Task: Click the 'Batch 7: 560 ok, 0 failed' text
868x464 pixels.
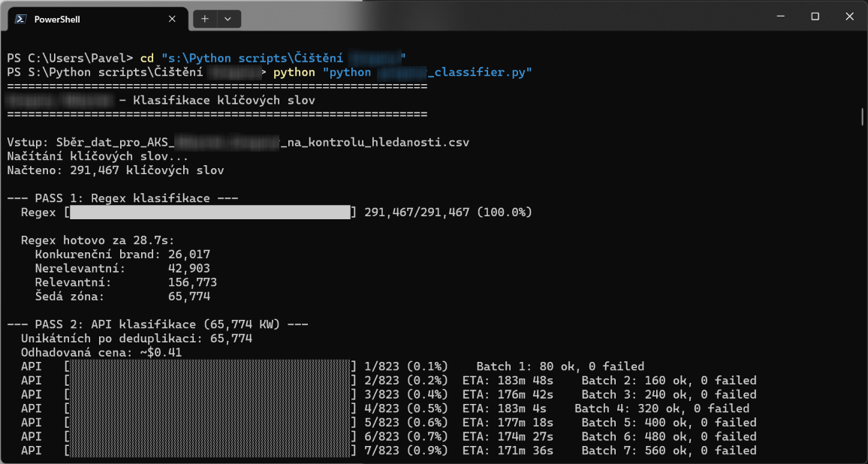Action: pyautogui.click(x=669, y=450)
